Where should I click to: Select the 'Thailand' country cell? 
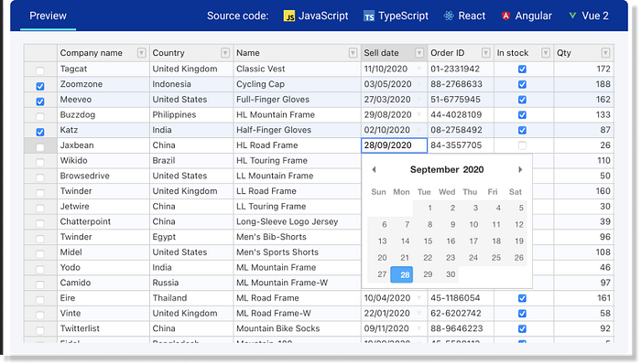point(191,298)
